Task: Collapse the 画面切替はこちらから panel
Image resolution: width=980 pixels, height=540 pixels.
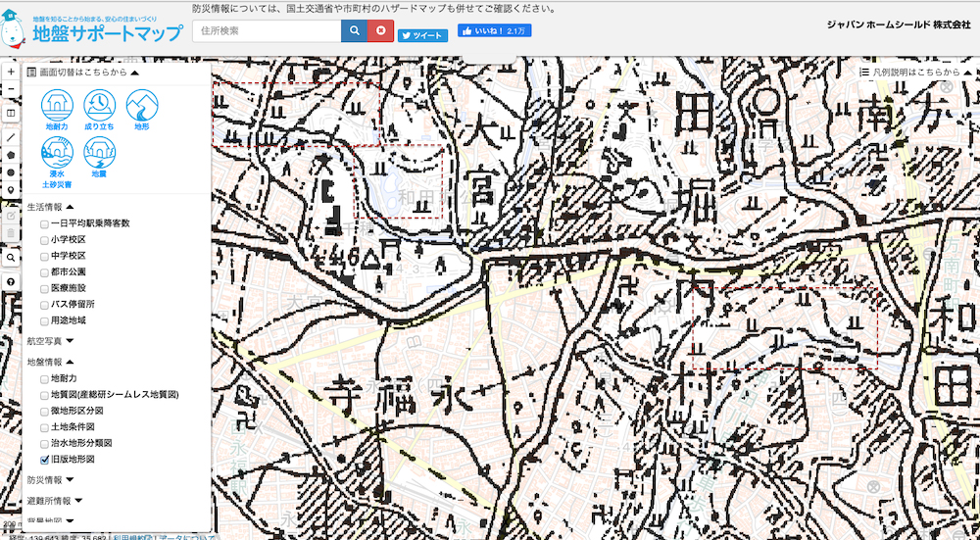Action: (x=135, y=73)
